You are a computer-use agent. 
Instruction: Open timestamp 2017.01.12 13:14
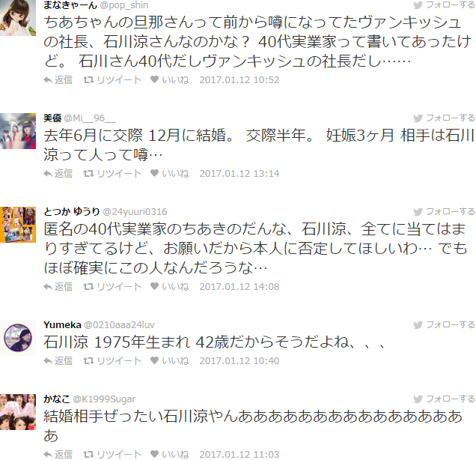(239, 174)
